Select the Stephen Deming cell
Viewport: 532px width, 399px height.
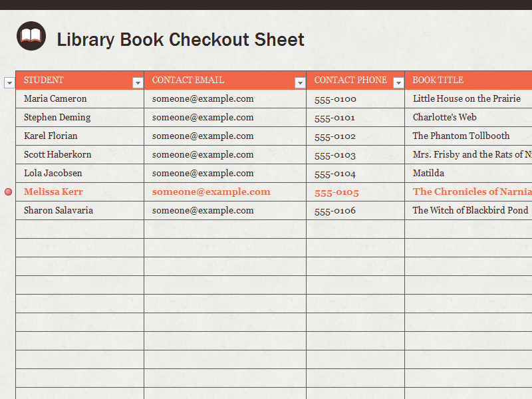click(x=80, y=118)
